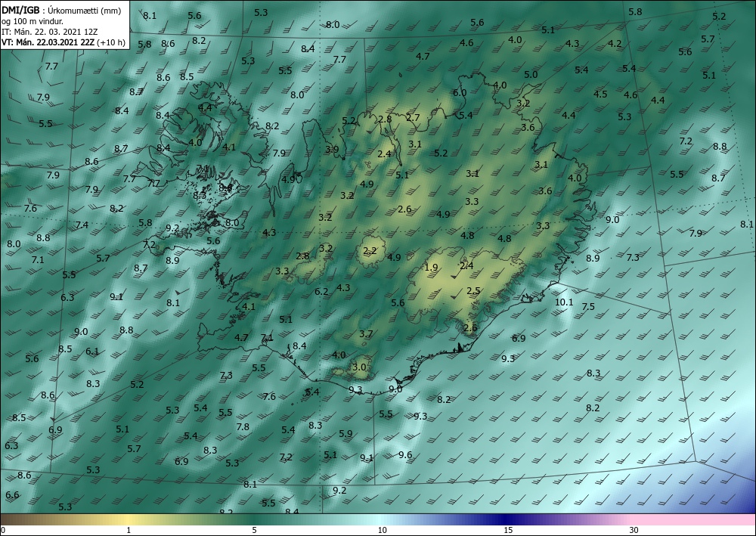Click the '5.0' value in the northeast

531,74
